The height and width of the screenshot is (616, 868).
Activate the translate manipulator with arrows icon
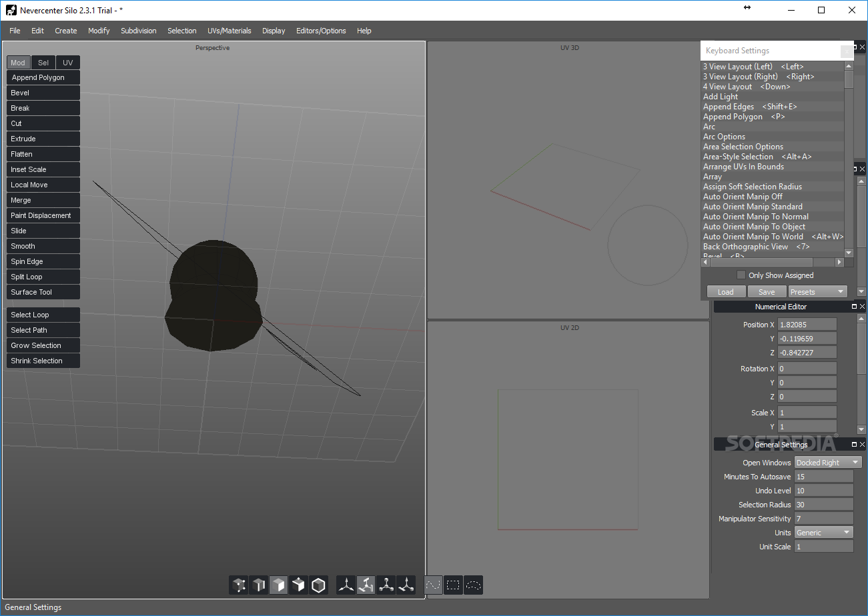[x=346, y=585]
